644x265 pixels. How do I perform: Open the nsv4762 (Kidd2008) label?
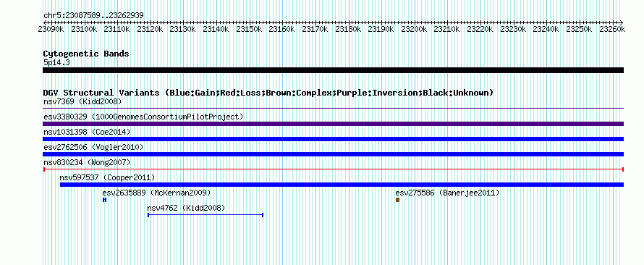pyautogui.click(x=186, y=208)
